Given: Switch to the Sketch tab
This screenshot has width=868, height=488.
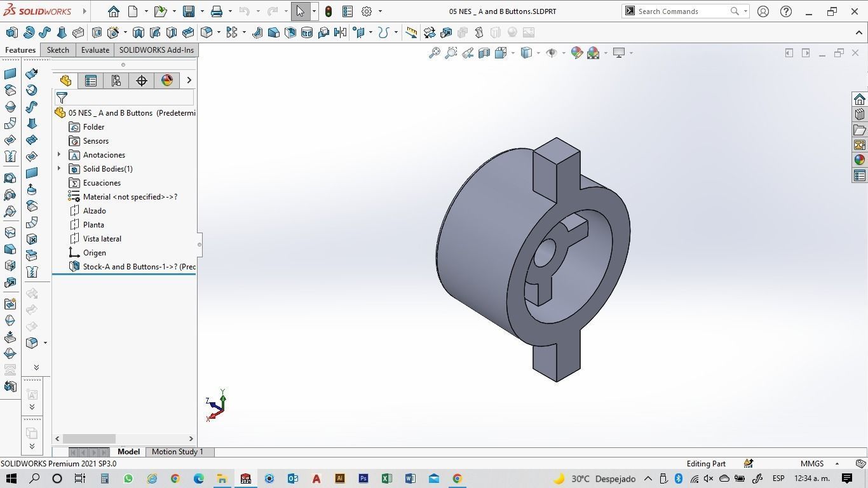Looking at the screenshot, I should [58, 50].
